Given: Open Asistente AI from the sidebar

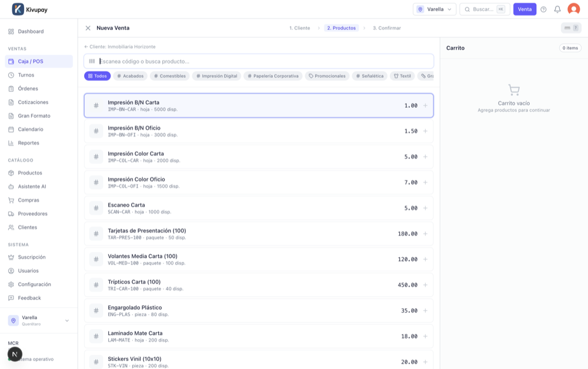Looking at the screenshot, I should [32, 187].
